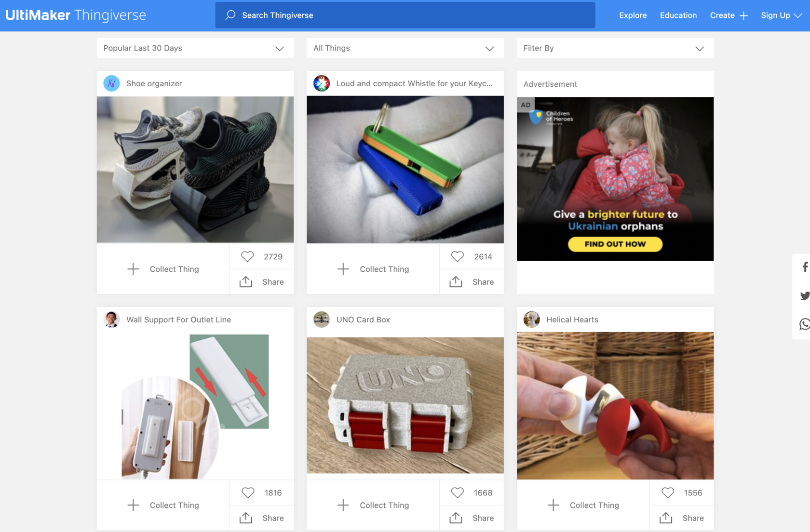Like the Whistle keychain heart icon
Screen dimensions: 810x532
pyautogui.click(x=458, y=256)
